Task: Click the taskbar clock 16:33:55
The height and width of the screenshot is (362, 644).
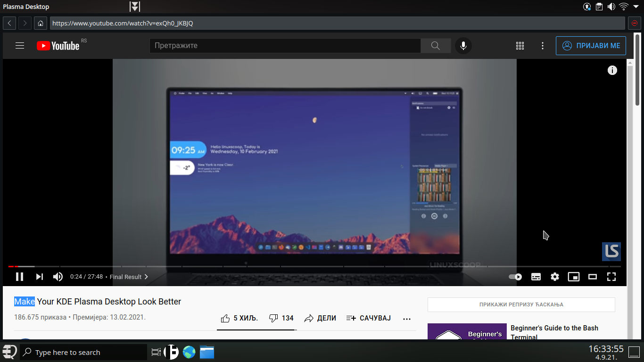Action: (606, 349)
